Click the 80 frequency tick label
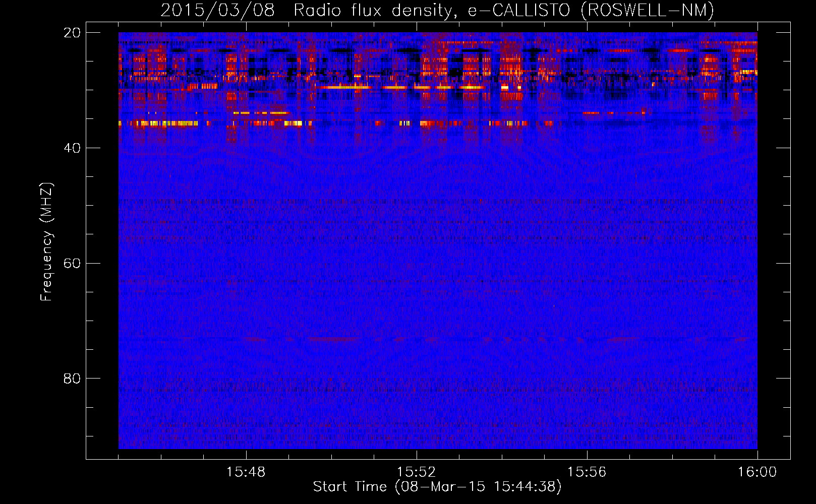Image resolution: width=816 pixels, height=504 pixels. point(72,378)
